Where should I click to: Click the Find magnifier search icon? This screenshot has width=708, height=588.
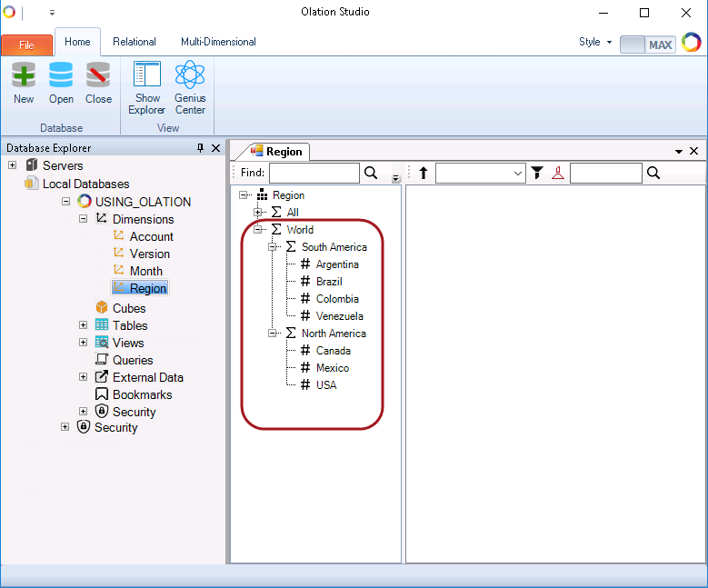coord(371,173)
